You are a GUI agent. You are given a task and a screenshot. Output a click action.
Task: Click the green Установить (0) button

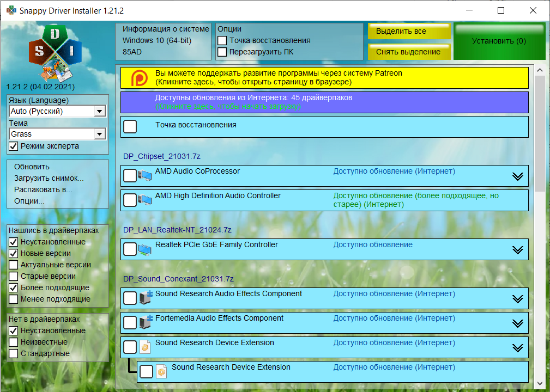(499, 41)
